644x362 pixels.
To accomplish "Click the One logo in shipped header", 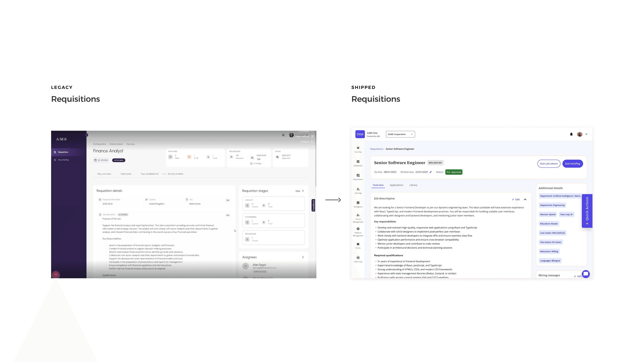I will pyautogui.click(x=360, y=134).
